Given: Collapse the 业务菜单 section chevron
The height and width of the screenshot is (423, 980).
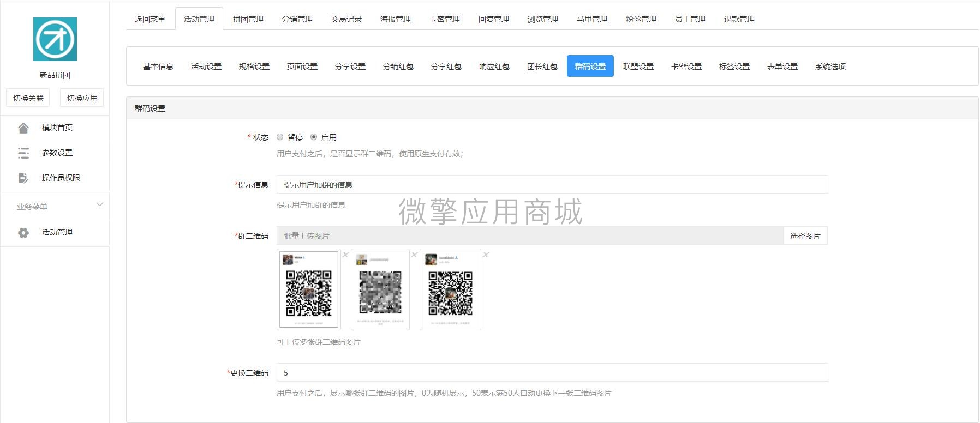Looking at the screenshot, I should pyautogui.click(x=99, y=205).
